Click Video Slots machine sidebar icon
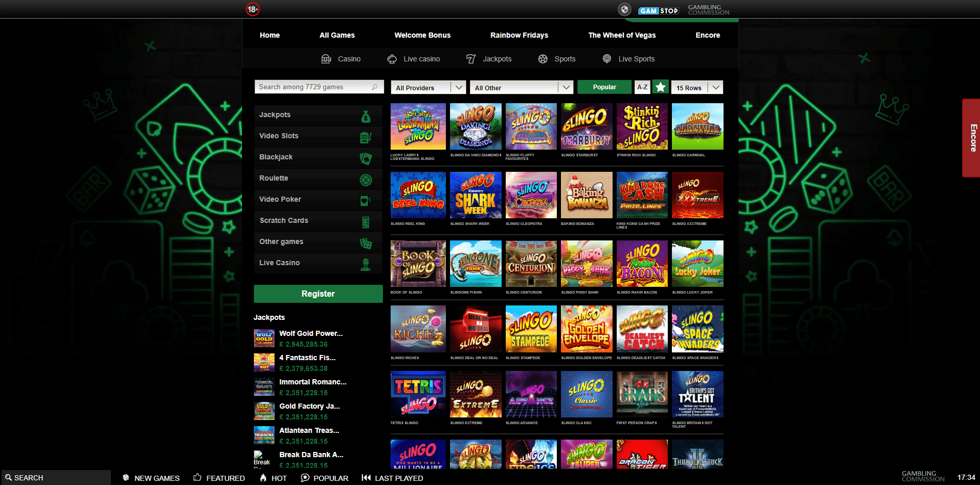The width and height of the screenshot is (980, 485). click(x=366, y=137)
